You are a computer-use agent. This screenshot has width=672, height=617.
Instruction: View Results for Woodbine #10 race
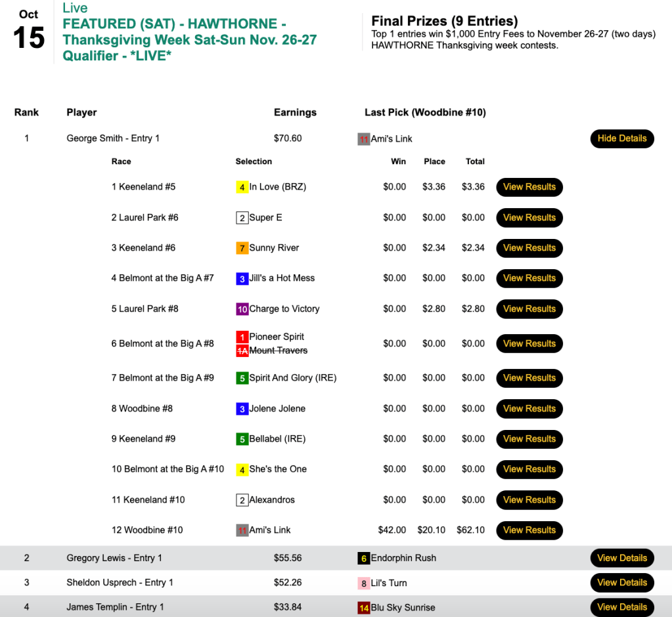[x=529, y=530]
